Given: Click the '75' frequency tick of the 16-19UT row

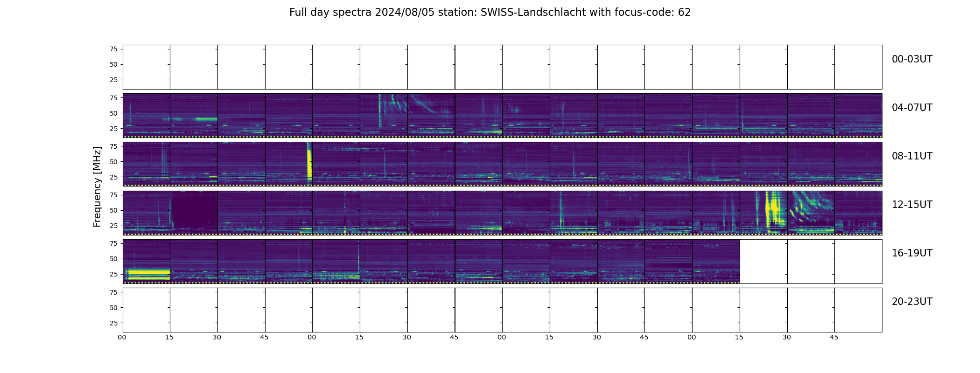Looking at the screenshot, I should coord(113,243).
